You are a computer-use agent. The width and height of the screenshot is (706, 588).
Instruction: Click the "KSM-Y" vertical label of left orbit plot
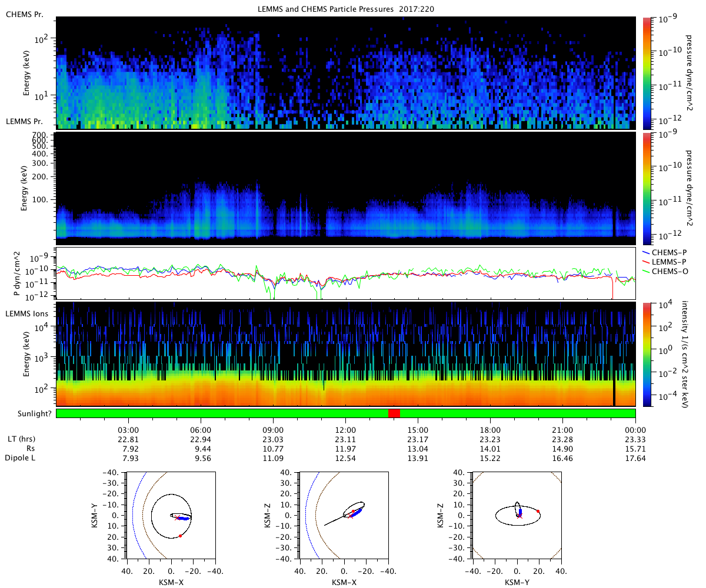(x=95, y=515)
